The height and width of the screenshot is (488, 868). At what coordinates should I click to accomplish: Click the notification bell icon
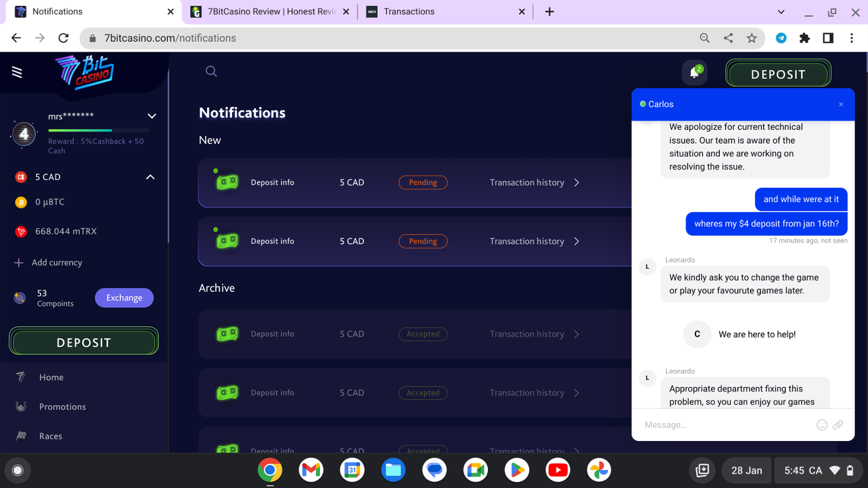click(694, 74)
